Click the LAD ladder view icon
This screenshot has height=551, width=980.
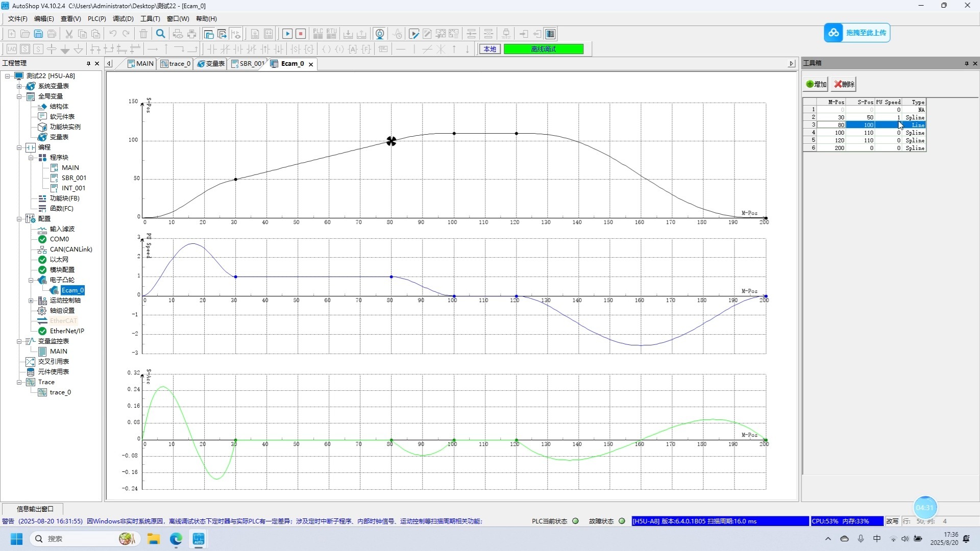click(12, 49)
